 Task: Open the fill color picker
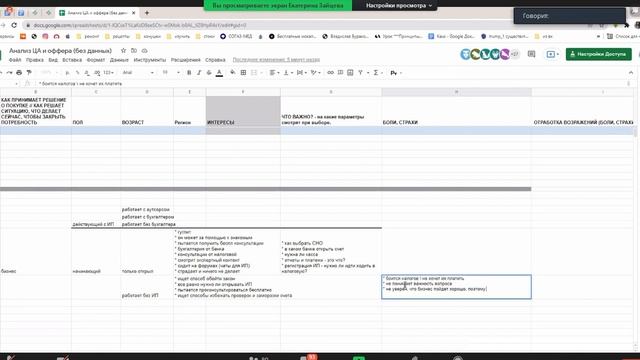(x=233, y=73)
